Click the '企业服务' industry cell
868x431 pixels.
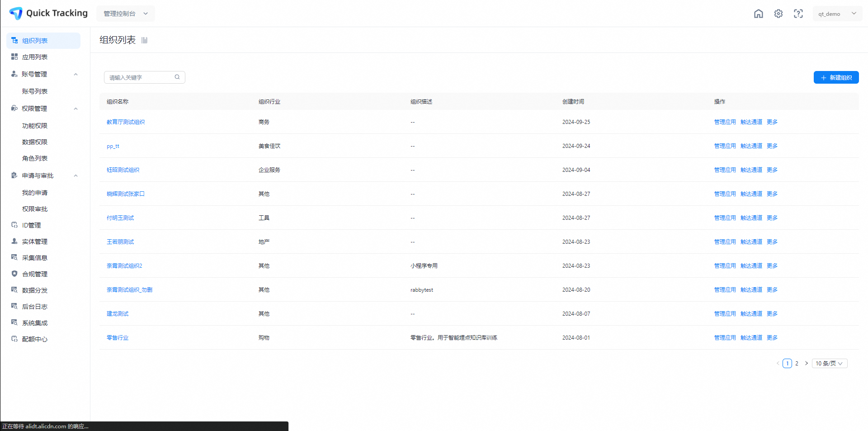(x=269, y=170)
